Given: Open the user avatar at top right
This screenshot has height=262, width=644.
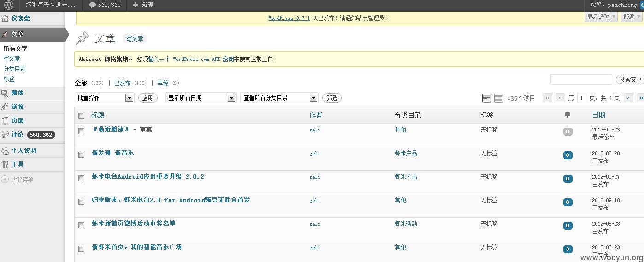Looking at the screenshot, I should (642, 5).
